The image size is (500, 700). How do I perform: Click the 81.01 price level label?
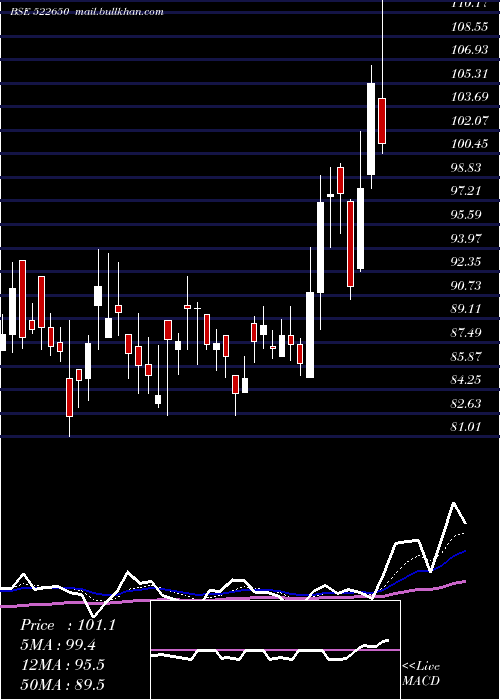coord(467,426)
